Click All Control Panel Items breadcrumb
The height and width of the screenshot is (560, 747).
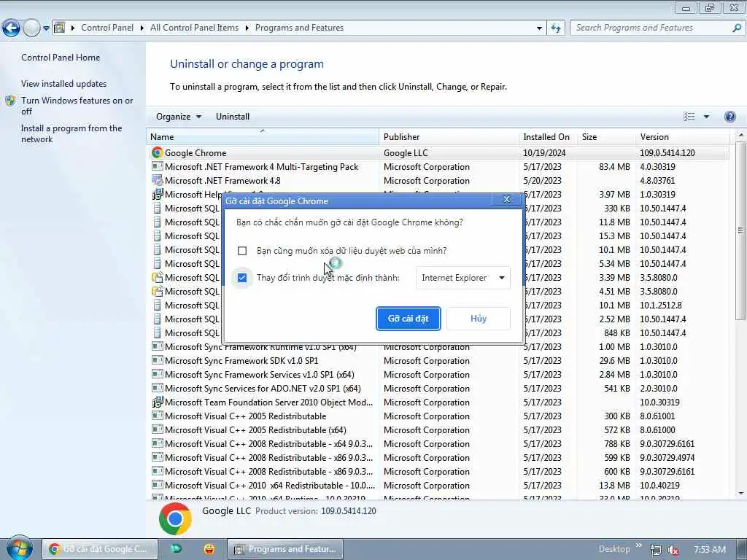coord(194,28)
